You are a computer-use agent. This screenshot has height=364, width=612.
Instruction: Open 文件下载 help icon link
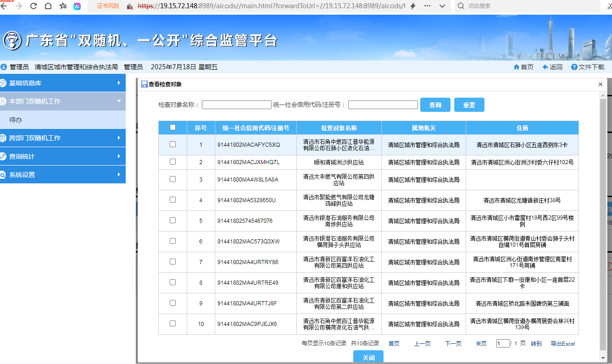587,67
